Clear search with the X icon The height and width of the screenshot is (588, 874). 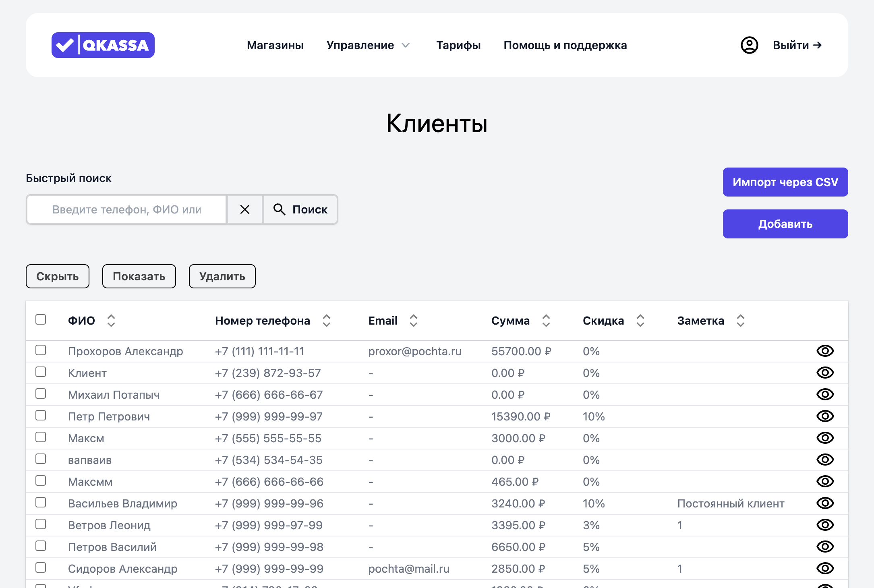[245, 209]
